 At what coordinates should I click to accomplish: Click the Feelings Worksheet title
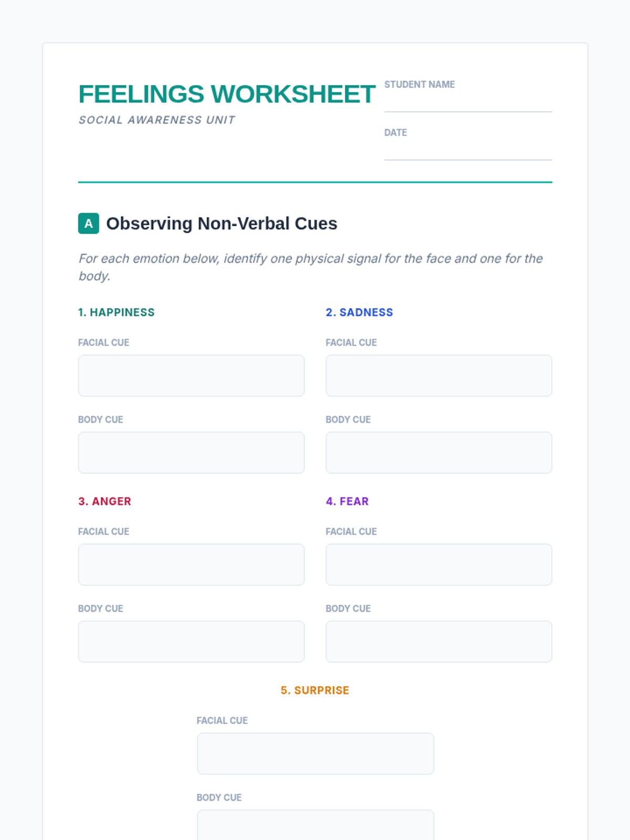click(227, 94)
